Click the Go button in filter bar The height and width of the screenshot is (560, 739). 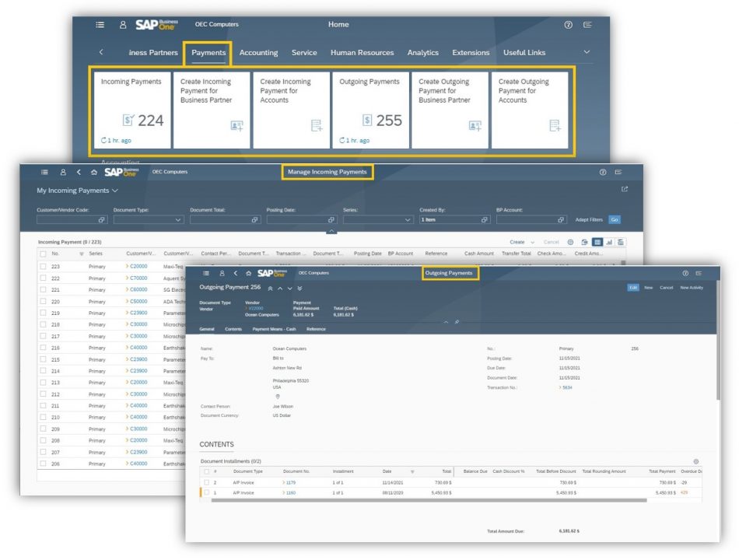pos(614,219)
